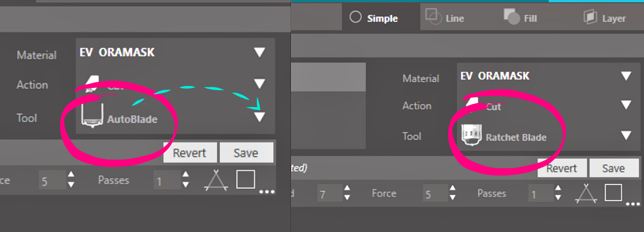The width and height of the screenshot is (644, 232).
Task: Toggle the square checkbox in right panel
Action: (x=614, y=193)
